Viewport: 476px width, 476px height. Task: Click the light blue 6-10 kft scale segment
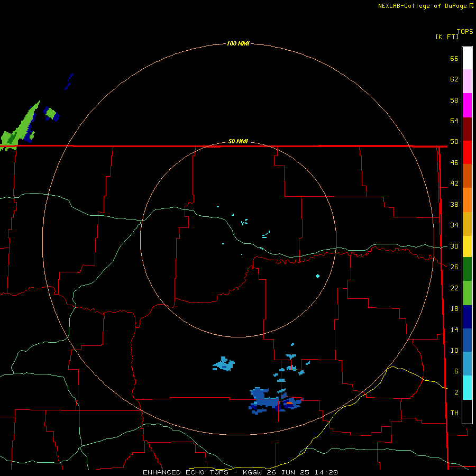coord(467,364)
